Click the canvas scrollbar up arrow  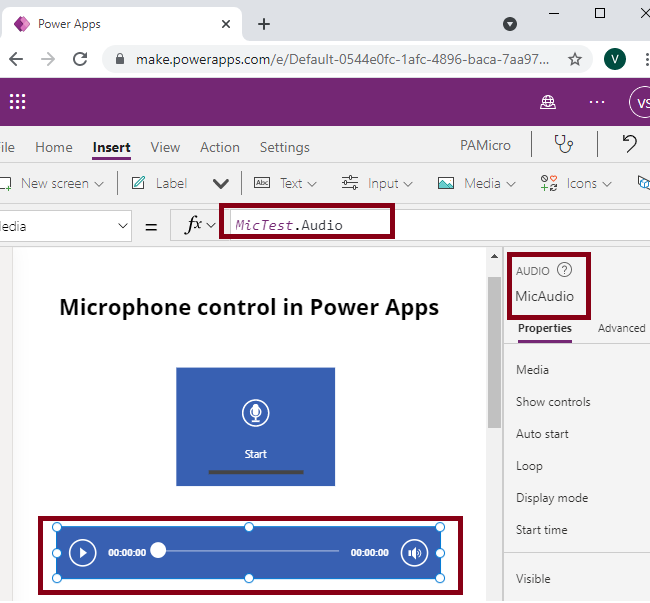click(494, 257)
